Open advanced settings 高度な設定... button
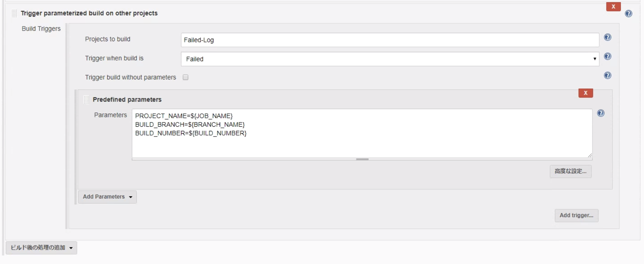644x264 pixels. coord(571,171)
